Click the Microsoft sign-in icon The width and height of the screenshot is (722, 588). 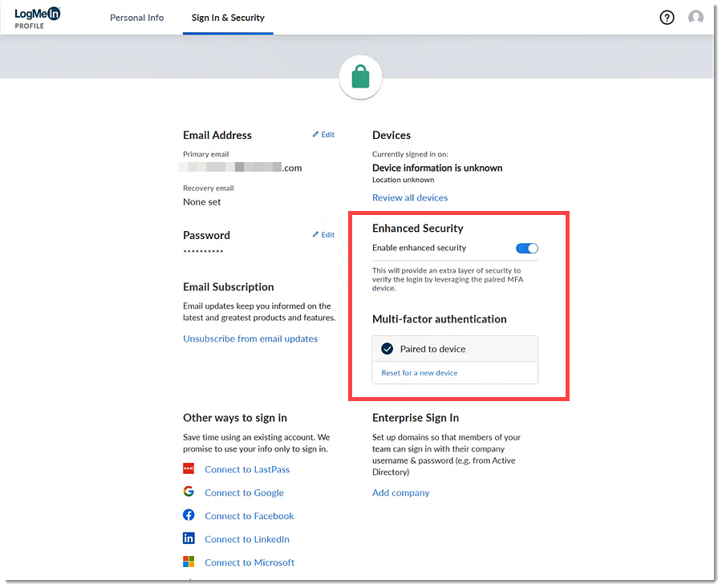click(189, 562)
